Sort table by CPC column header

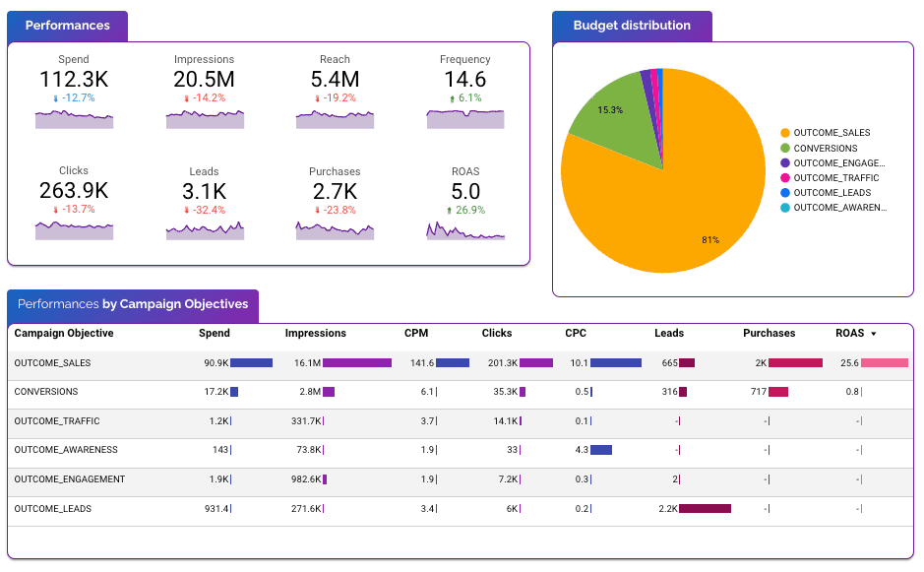pos(576,333)
